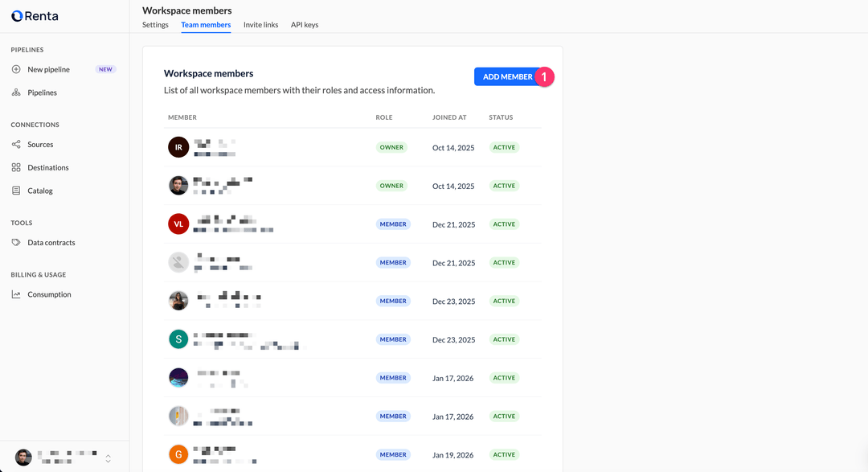Click the Renta logo icon

(x=17, y=16)
